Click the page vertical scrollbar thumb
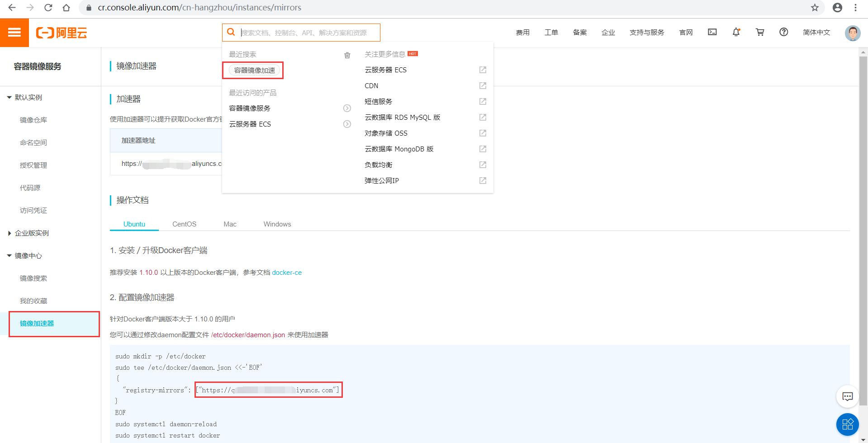The image size is (868, 443). tap(863, 231)
